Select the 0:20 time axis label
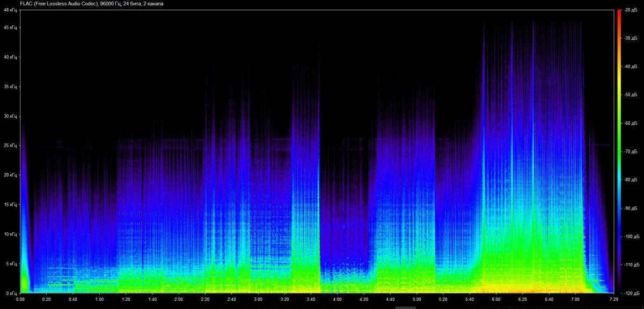Viewport: 644px width, 309px height. point(47,299)
